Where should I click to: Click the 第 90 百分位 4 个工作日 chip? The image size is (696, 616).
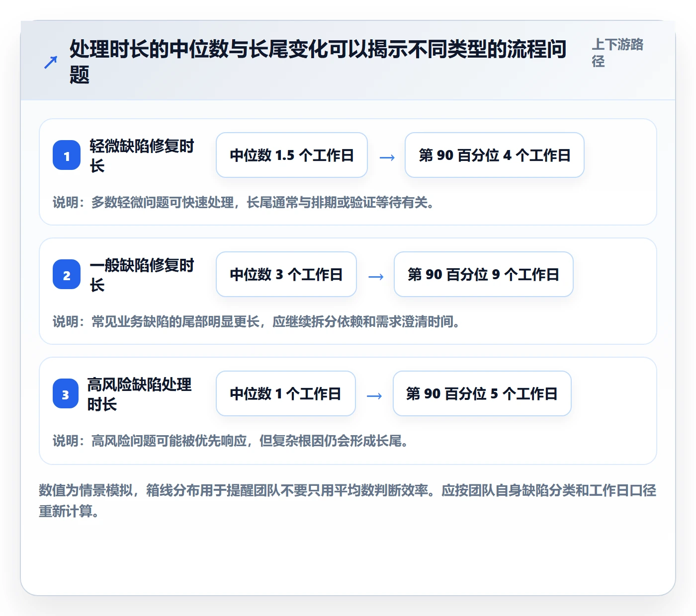tap(495, 155)
